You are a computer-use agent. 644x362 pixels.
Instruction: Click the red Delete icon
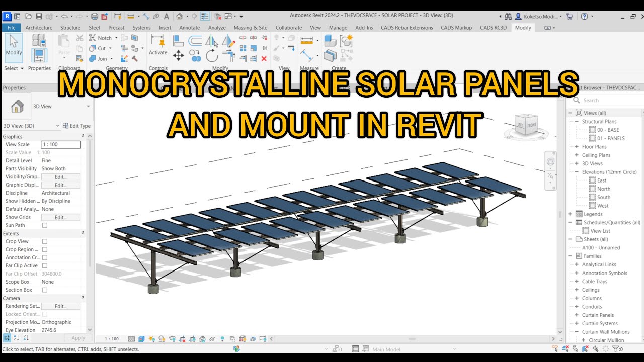pyautogui.click(x=264, y=59)
